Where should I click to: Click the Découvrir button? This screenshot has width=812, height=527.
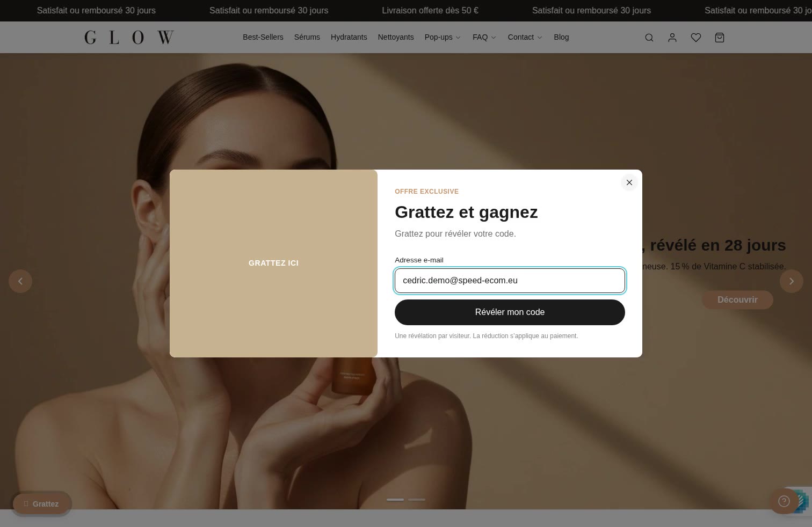click(x=737, y=299)
